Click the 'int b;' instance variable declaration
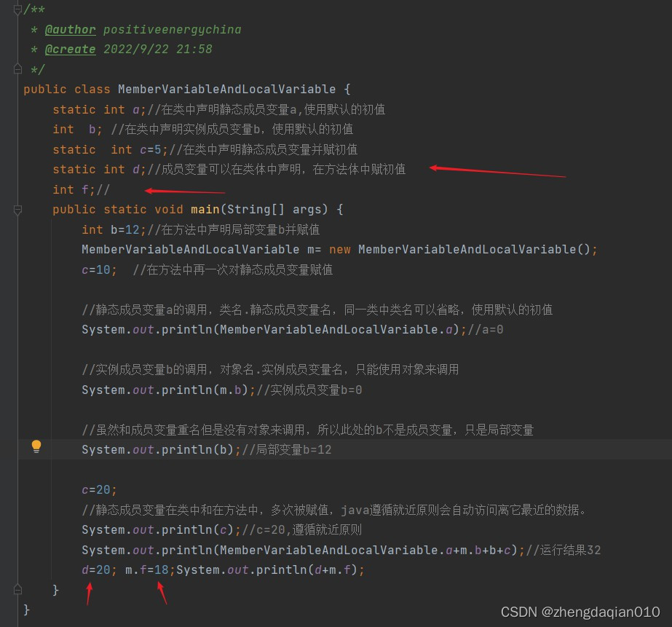 click(x=77, y=130)
